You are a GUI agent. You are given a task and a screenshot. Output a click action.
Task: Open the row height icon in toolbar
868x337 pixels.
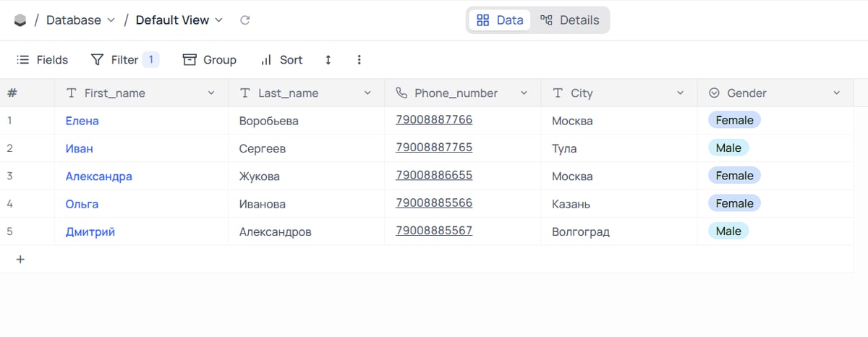(328, 60)
